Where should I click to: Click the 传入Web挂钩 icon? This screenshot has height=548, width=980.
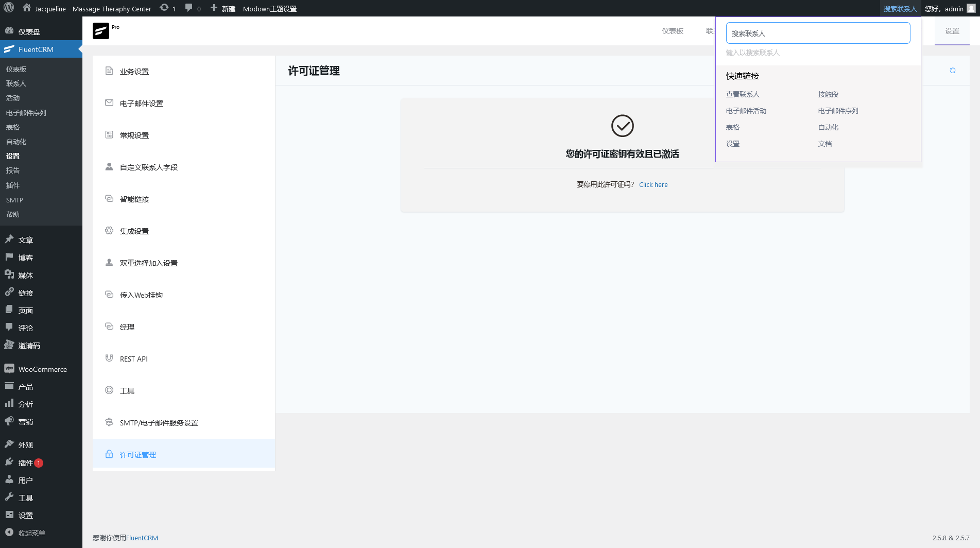coord(109,295)
